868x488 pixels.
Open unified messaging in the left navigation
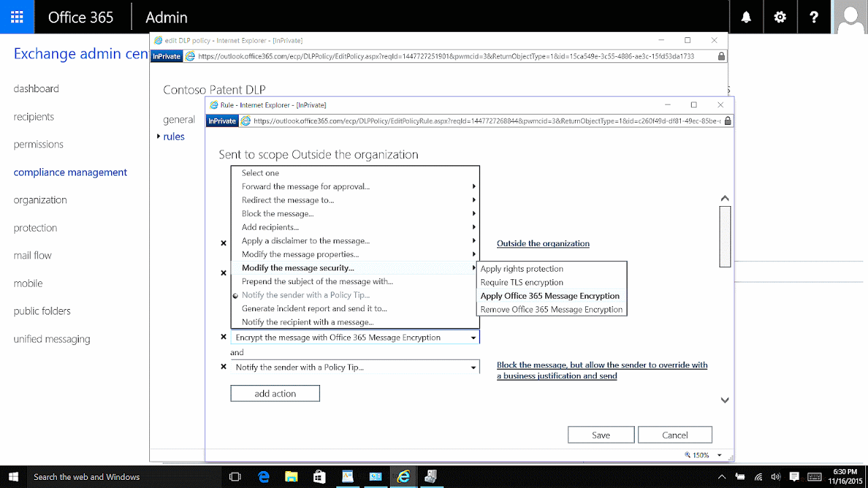click(52, 339)
